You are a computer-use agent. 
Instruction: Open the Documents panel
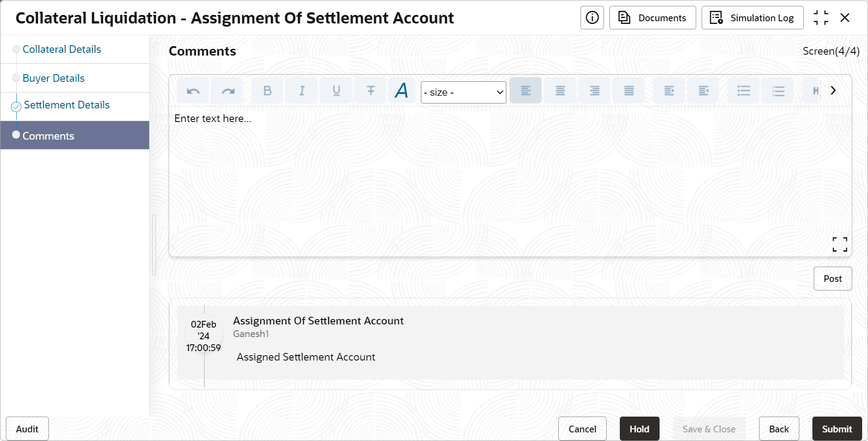click(x=652, y=18)
